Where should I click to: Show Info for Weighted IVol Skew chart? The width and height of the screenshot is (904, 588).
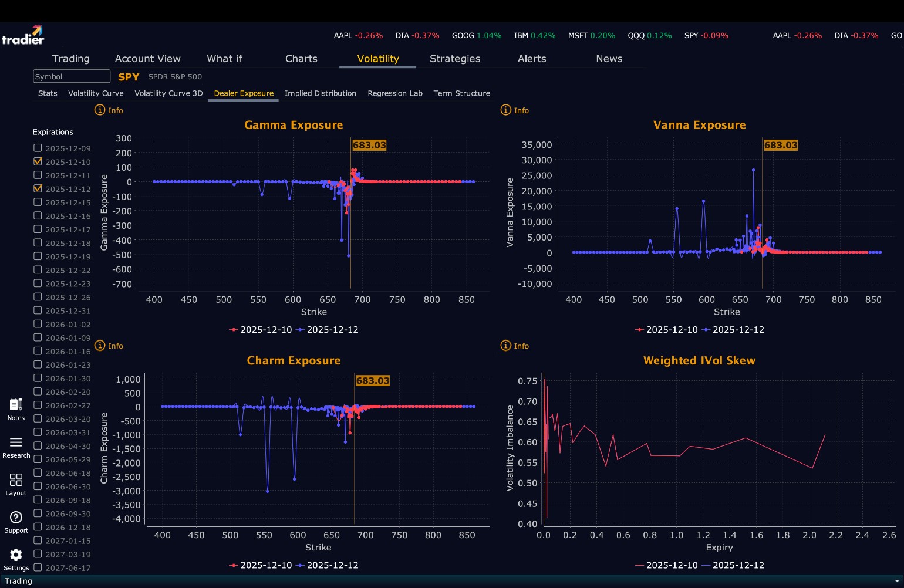[514, 346]
